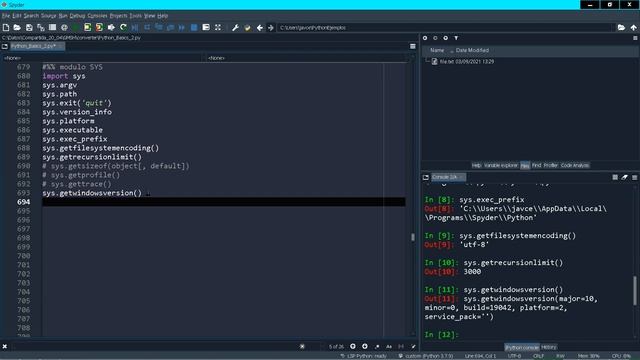Open right class/function None dropdown
640x360 pixels.
[x=307, y=58]
